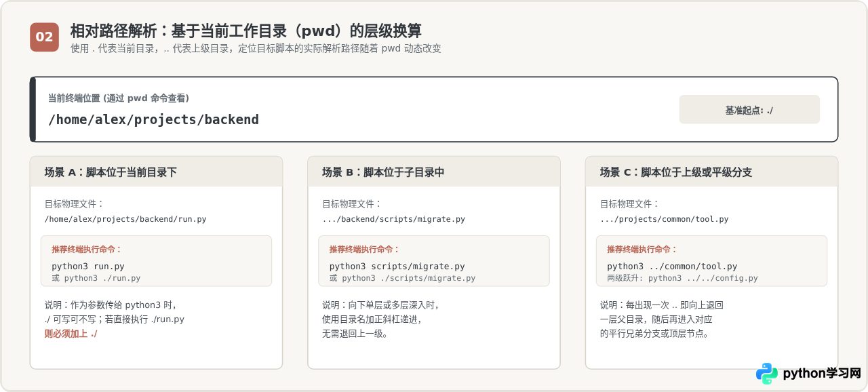868x392 pixels.
Task: Click 目标物理文件 label in scenario B
Action: tap(353, 203)
